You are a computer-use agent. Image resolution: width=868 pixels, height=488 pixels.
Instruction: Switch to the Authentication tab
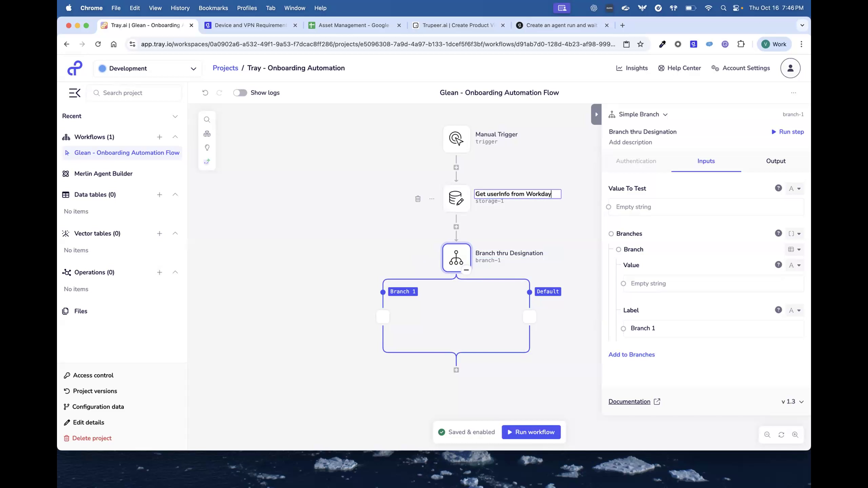click(636, 161)
